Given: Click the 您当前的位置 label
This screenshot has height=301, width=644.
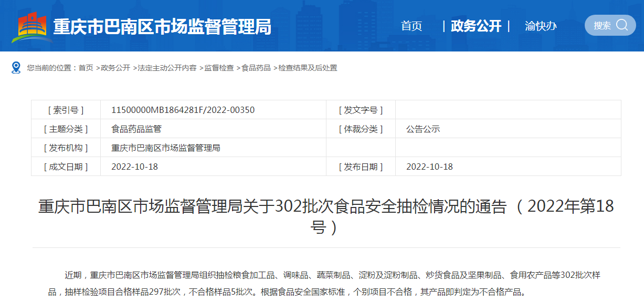Looking at the screenshot, I should pyautogui.click(x=52, y=68).
